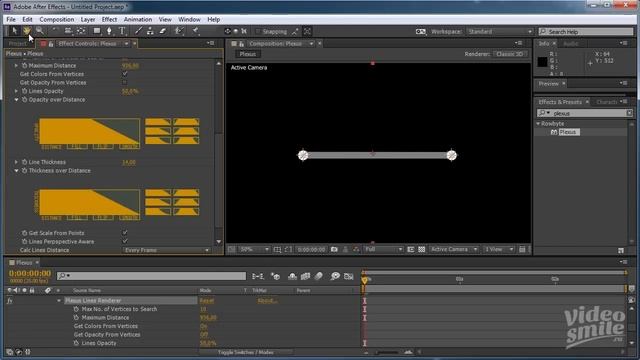This screenshot has width=640, height=360.
Task: Click the Search Help input field
Action: click(586, 31)
